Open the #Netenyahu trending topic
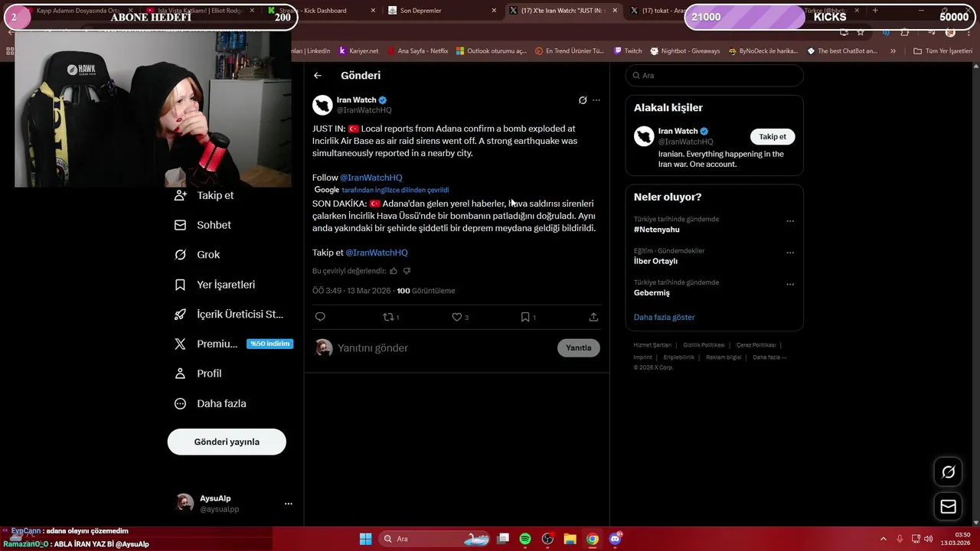980x551 pixels. [x=657, y=230]
